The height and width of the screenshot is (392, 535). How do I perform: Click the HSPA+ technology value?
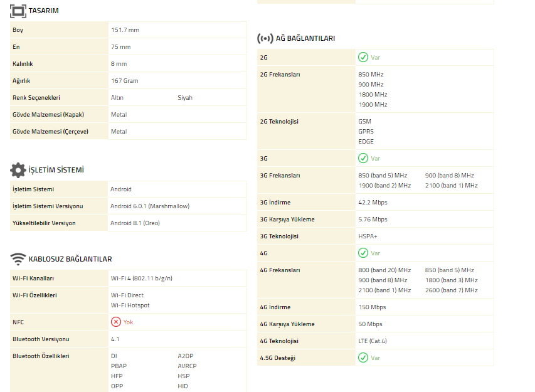(x=368, y=236)
